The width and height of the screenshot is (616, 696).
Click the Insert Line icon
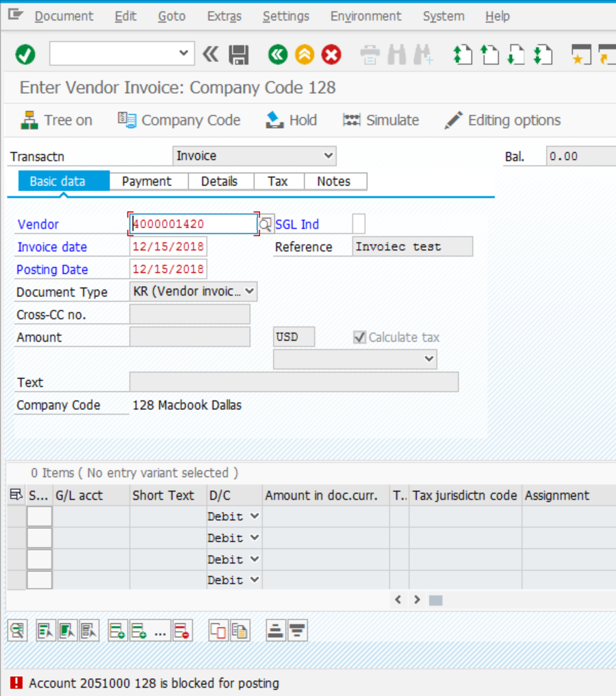pos(118,630)
